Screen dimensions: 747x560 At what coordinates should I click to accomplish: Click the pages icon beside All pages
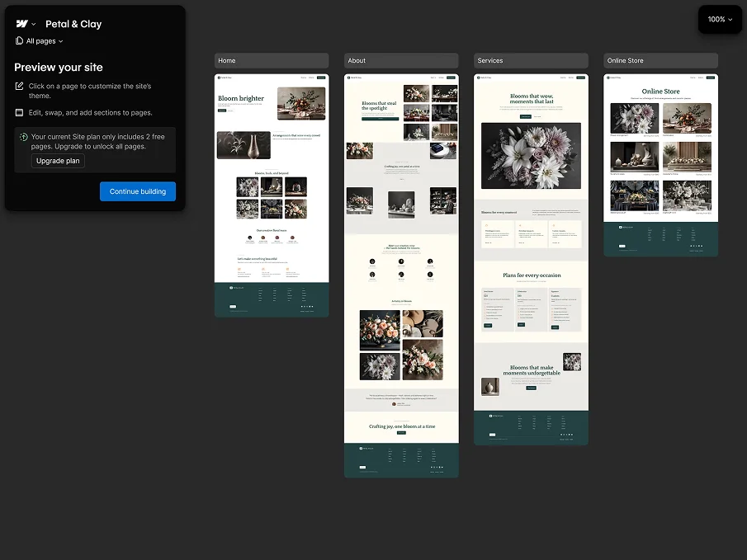tap(19, 41)
